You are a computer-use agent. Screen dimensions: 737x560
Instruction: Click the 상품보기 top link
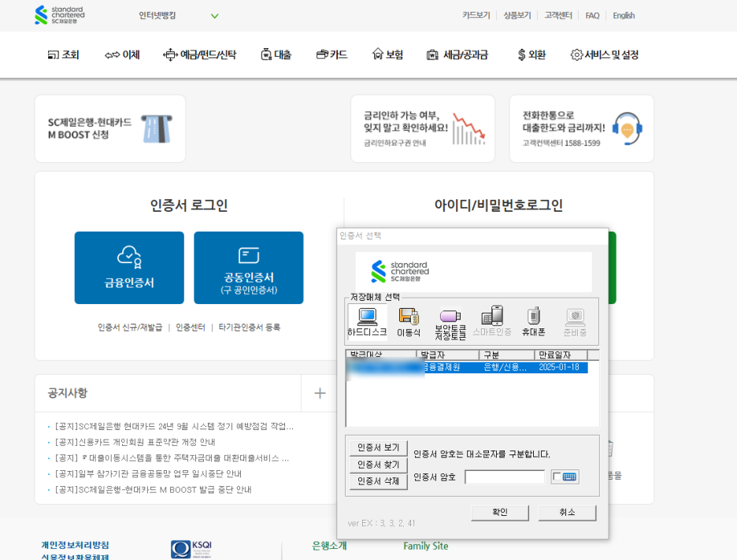(517, 16)
